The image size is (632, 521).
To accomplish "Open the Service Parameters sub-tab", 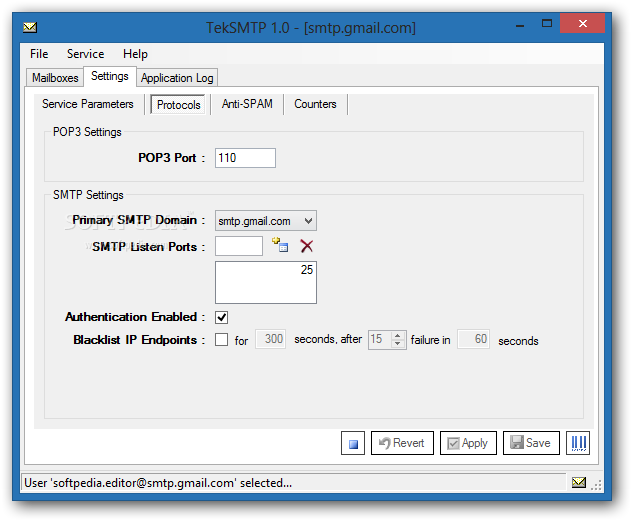I will click(x=88, y=104).
